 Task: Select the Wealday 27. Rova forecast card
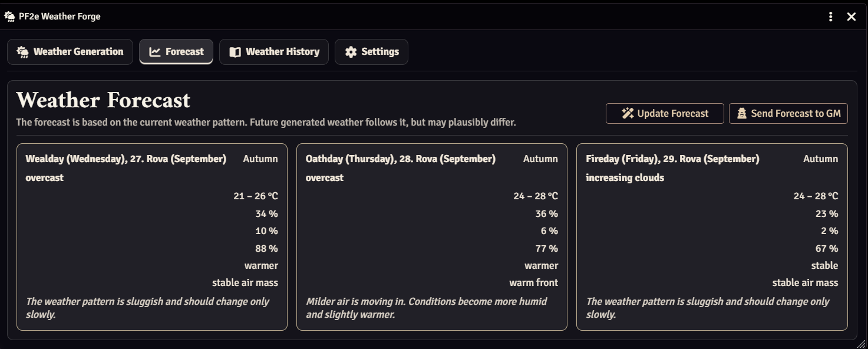pos(152,237)
